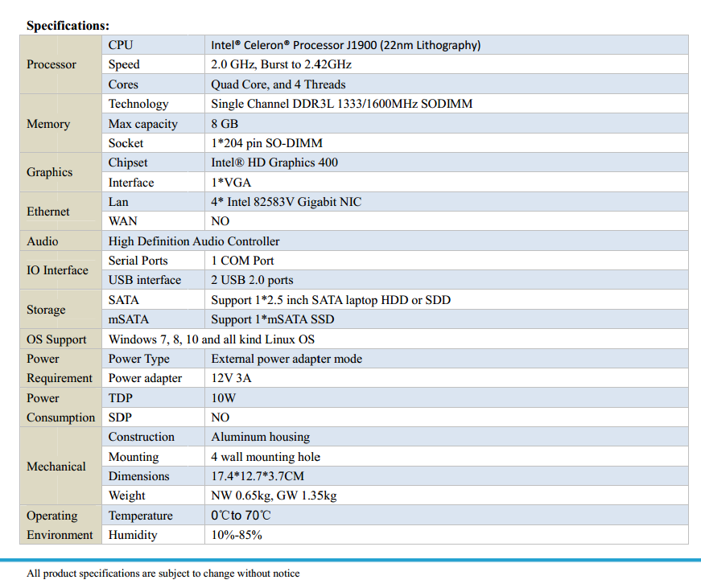Select the Ethernet category cell

tap(48, 212)
